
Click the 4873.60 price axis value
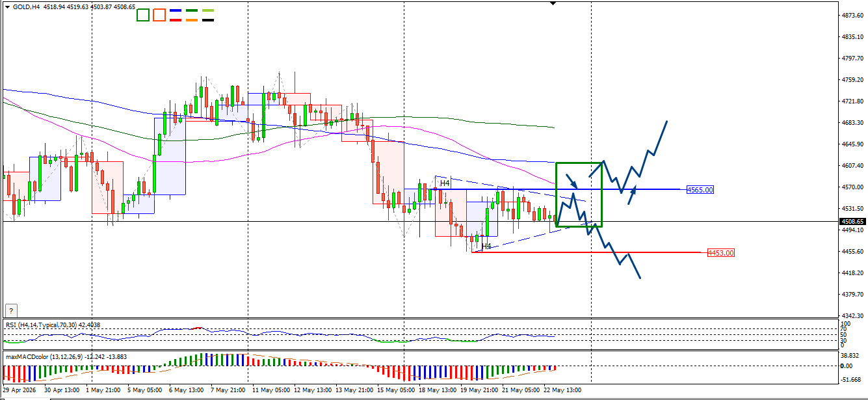click(x=852, y=15)
